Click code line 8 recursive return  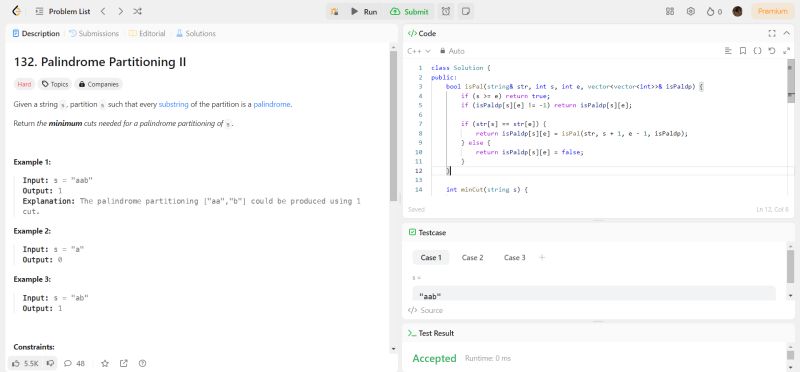[582, 133]
